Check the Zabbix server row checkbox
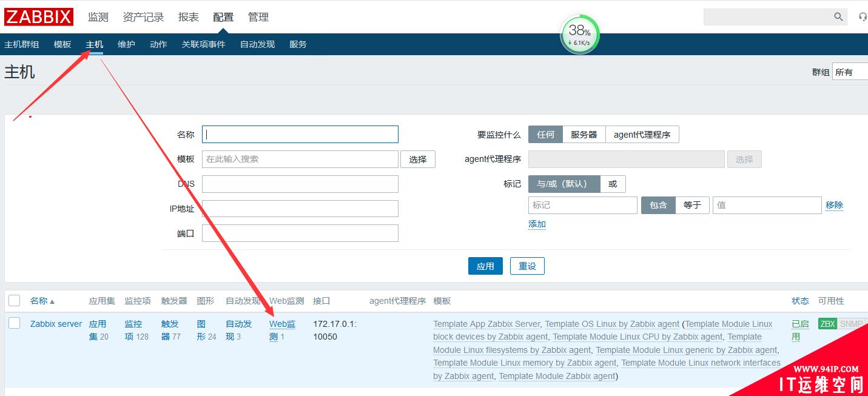Viewport: 868px width, 396px height. (15, 323)
